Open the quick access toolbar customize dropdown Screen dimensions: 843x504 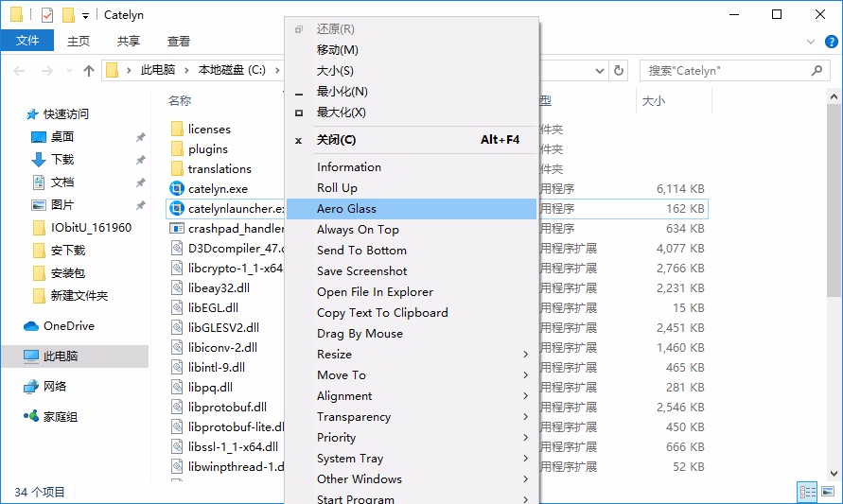point(85,15)
